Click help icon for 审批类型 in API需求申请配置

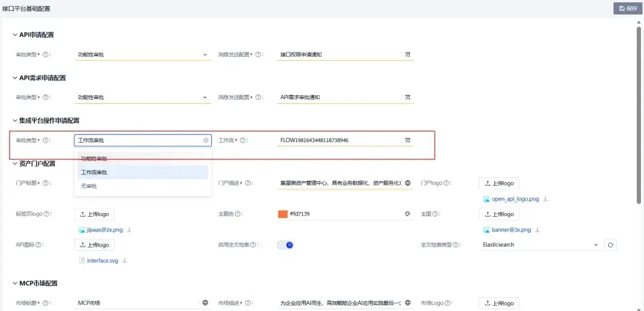[x=45, y=97]
